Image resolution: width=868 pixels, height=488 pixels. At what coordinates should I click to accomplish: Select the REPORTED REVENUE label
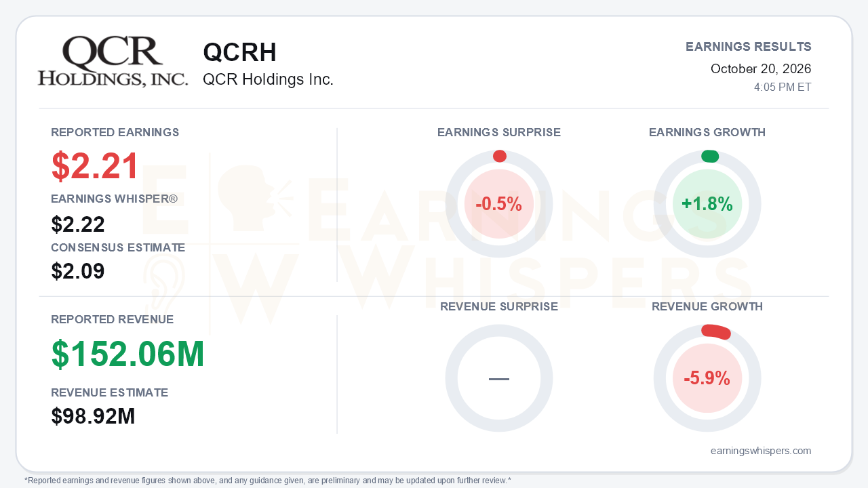113,319
